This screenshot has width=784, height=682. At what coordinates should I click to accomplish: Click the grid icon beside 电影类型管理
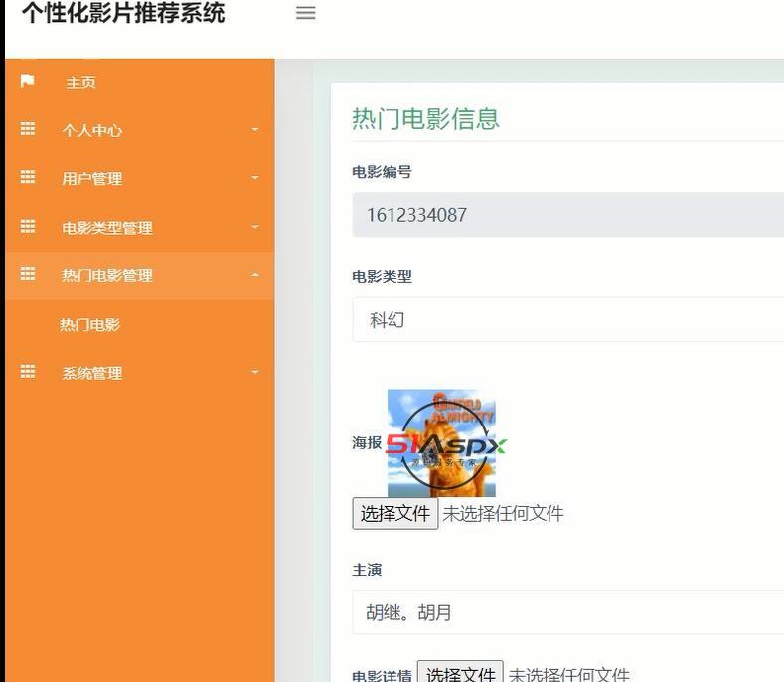[x=28, y=226]
